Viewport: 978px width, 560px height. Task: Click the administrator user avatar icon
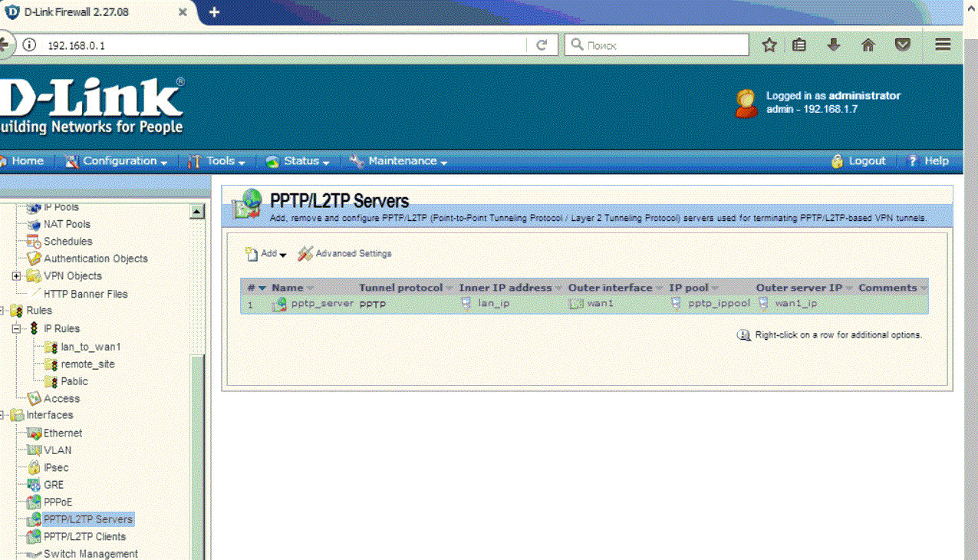click(746, 103)
